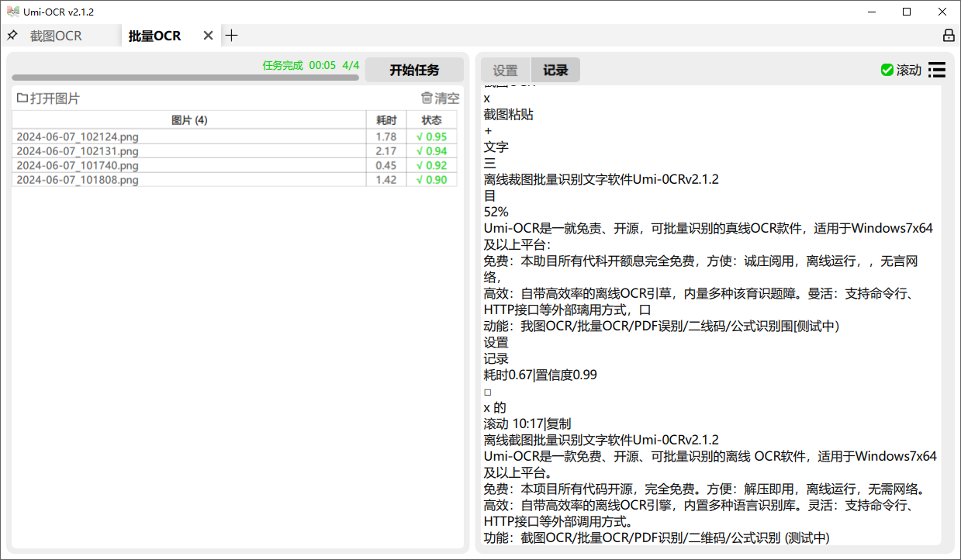961x560 pixels.
Task: Switch to the 截图OCR tab
Action: point(56,36)
